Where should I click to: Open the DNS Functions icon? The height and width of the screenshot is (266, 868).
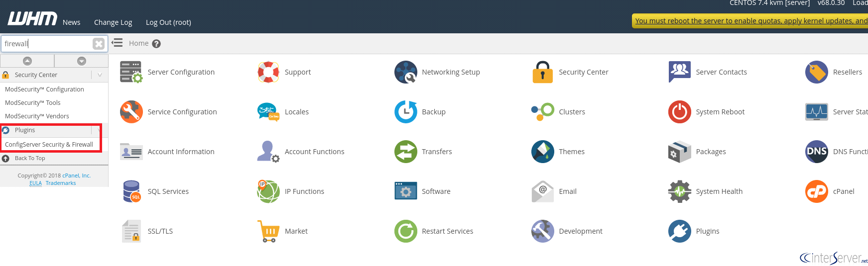pyautogui.click(x=817, y=152)
